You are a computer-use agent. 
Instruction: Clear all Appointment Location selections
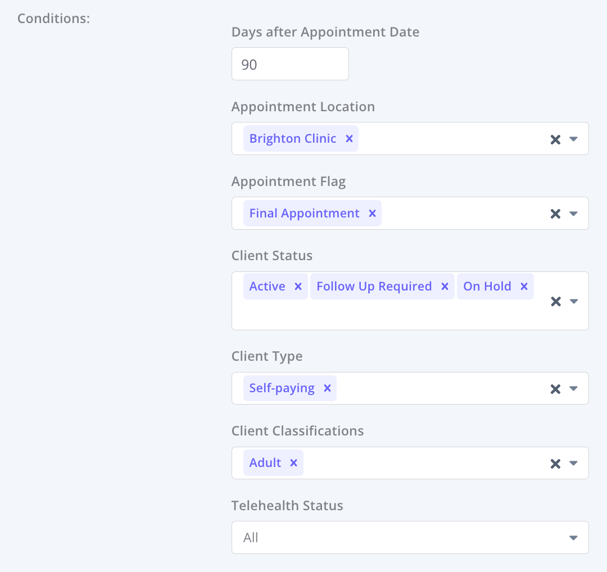pos(555,140)
